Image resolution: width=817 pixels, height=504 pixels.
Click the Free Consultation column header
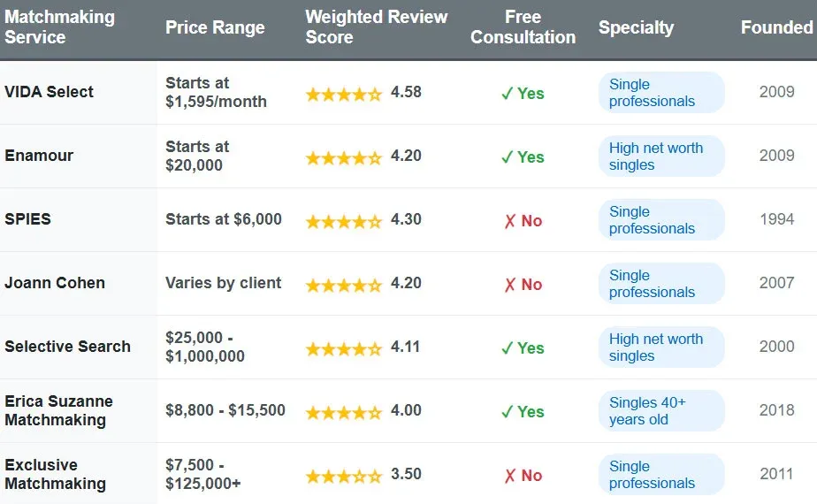[523, 27]
